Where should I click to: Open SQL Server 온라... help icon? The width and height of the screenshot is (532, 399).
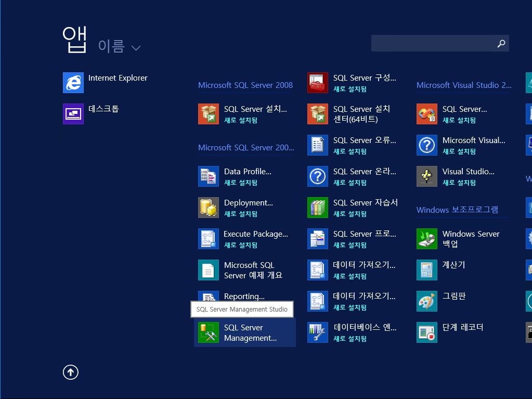click(x=318, y=176)
